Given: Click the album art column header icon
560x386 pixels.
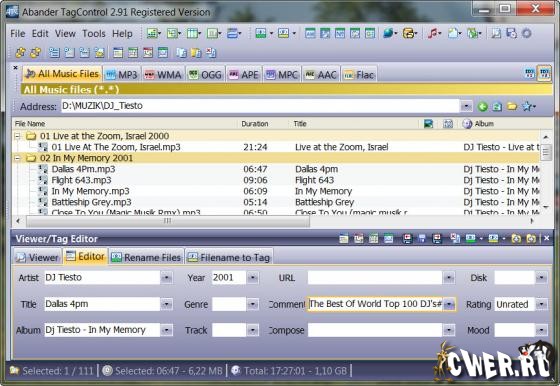Looking at the screenshot, I should point(428,124).
